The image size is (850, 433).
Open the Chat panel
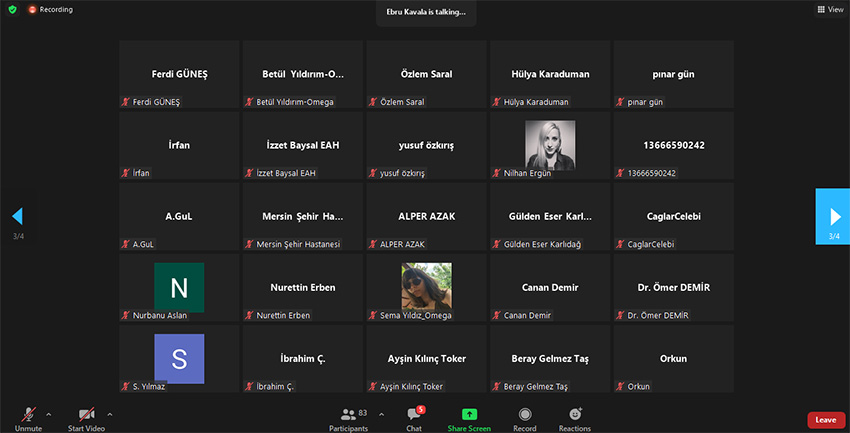(414, 418)
